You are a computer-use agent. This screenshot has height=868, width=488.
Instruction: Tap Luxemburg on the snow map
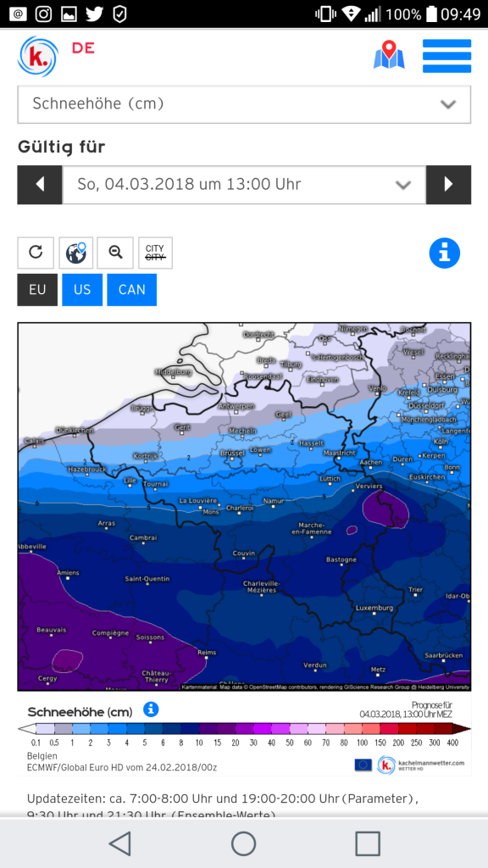tap(374, 608)
